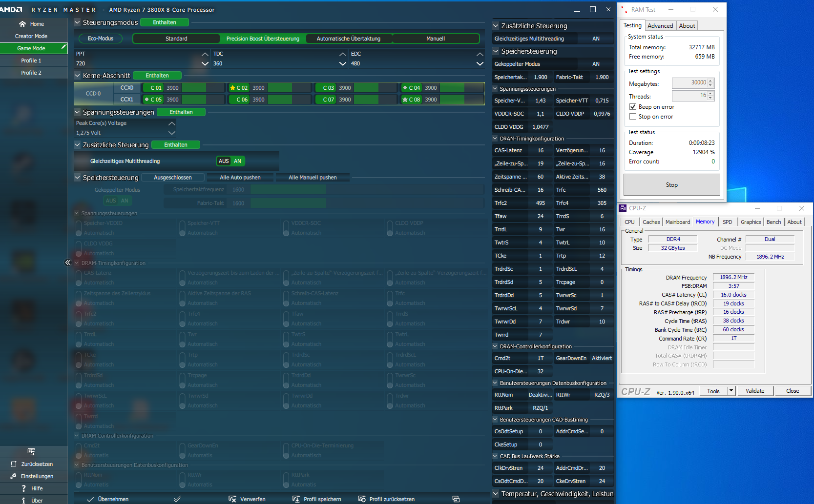
Task: Increase Megabytes with the up spinner arrow
Action: tap(711, 81)
